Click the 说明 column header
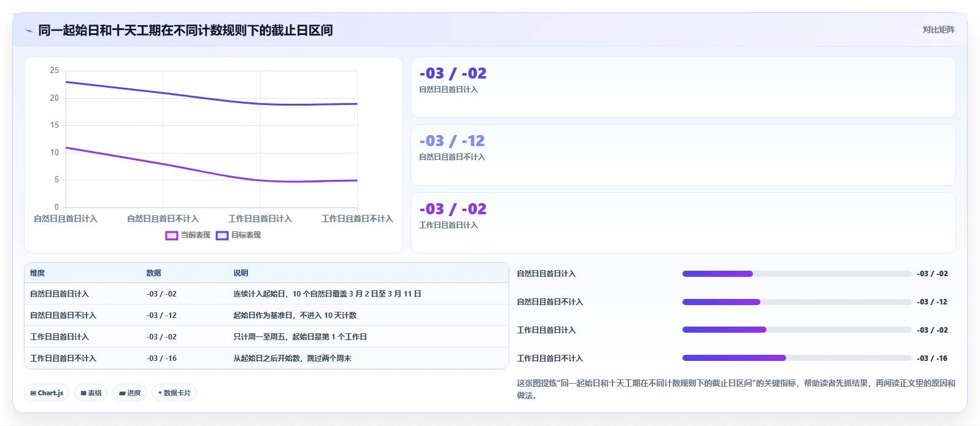Viewport: 980px width, 426px height. (241, 273)
